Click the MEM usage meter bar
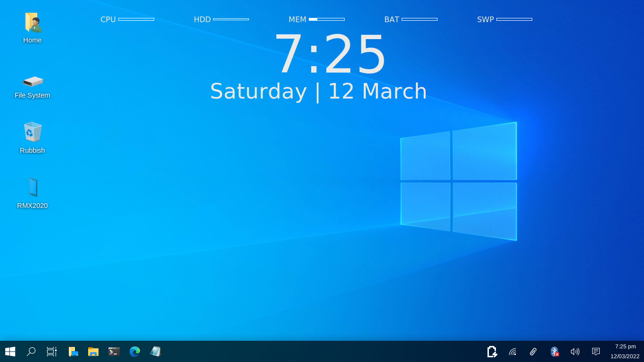 [x=327, y=19]
